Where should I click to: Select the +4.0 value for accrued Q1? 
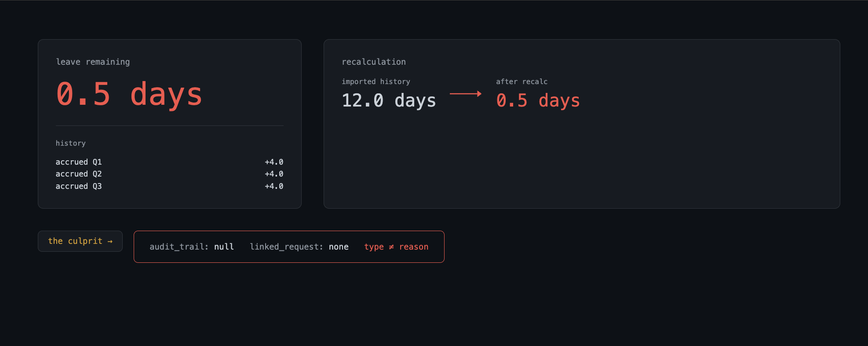pyautogui.click(x=274, y=162)
